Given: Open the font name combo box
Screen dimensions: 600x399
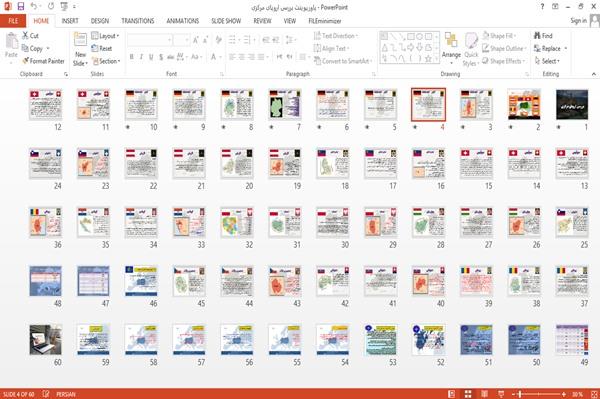Looking at the screenshot, I should (150, 40).
